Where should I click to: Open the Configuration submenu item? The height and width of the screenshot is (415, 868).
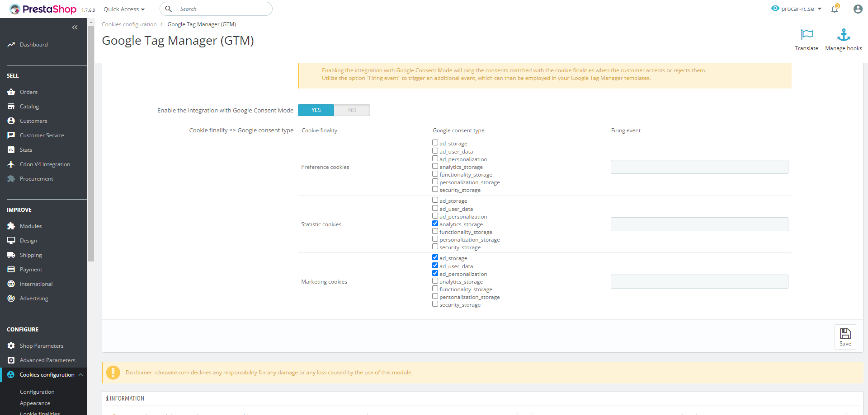(37, 392)
